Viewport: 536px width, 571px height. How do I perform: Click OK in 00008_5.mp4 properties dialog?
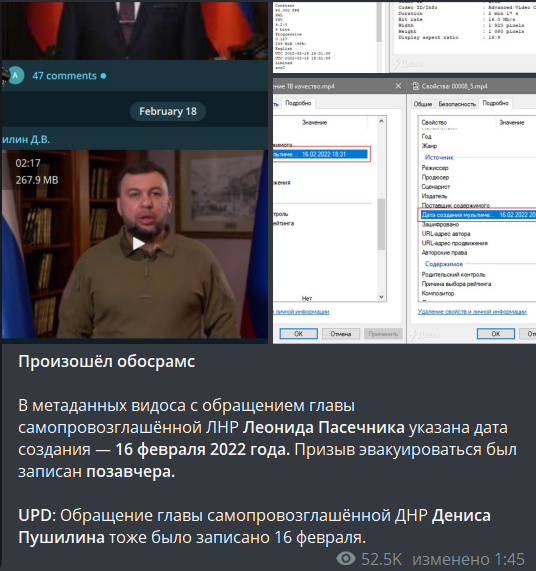[x=496, y=334]
